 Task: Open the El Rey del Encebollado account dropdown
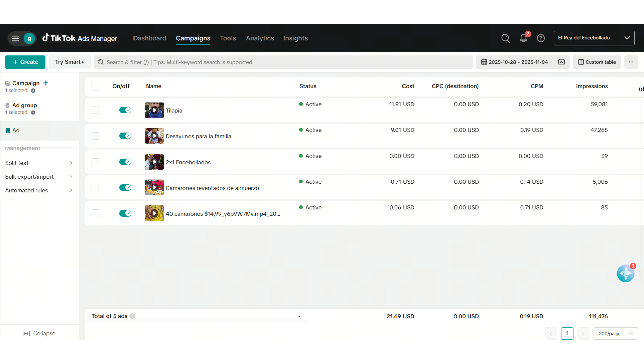point(594,38)
